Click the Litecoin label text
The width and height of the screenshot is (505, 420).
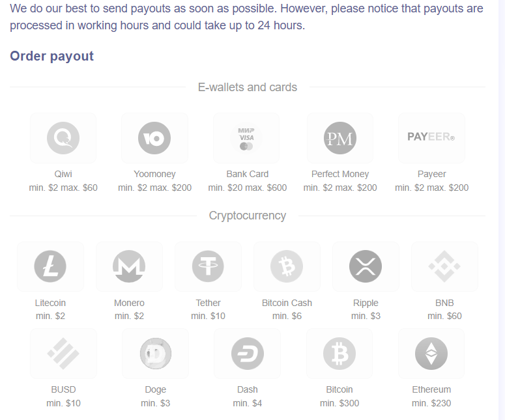(50, 303)
